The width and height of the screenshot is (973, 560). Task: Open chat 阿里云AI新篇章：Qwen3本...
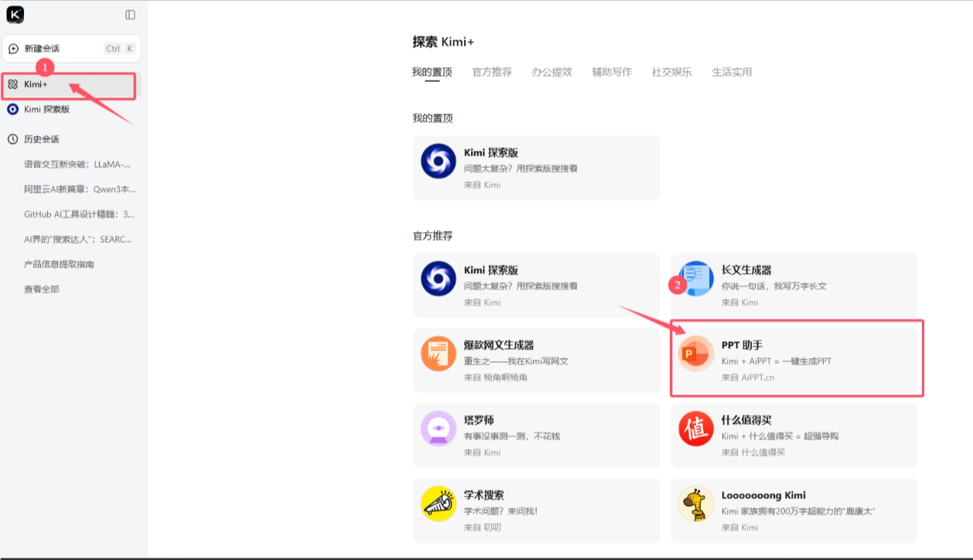80,189
